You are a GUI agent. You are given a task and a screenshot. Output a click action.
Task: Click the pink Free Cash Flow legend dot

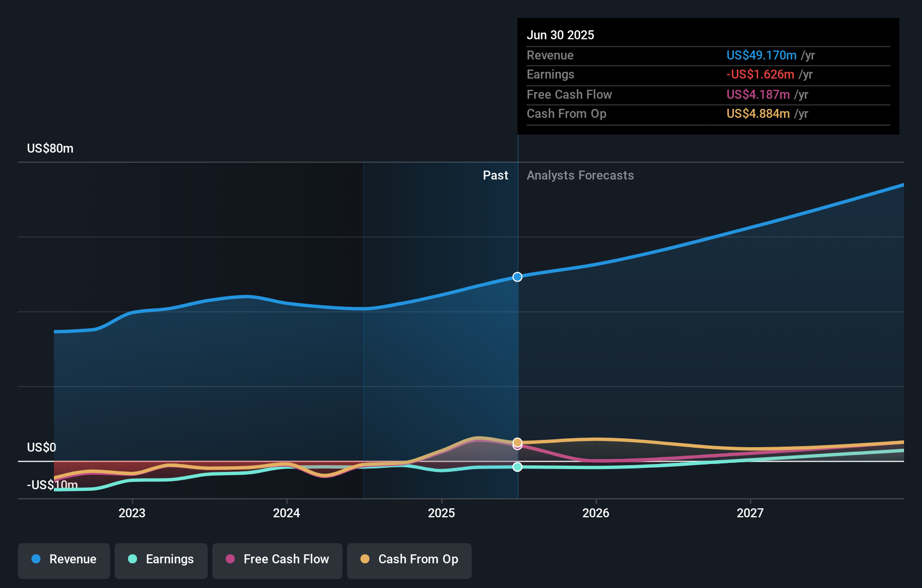231,559
